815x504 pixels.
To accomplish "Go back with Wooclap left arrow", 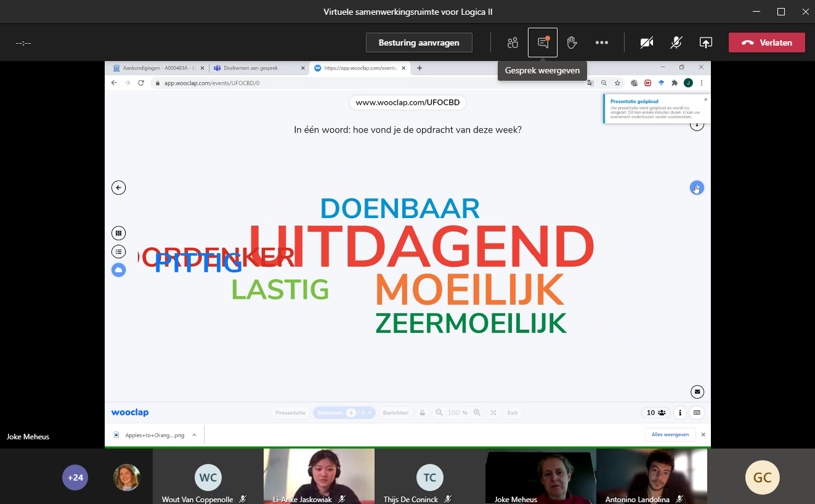I will point(119,188).
